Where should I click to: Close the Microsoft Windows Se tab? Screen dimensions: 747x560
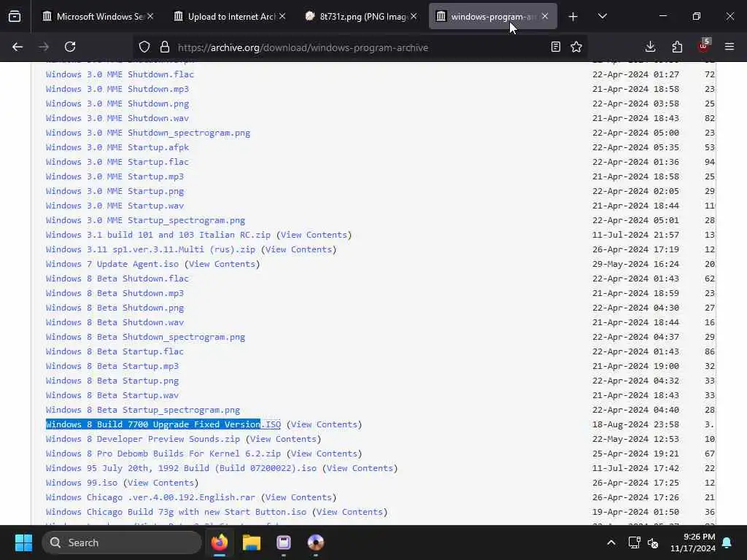150,16
